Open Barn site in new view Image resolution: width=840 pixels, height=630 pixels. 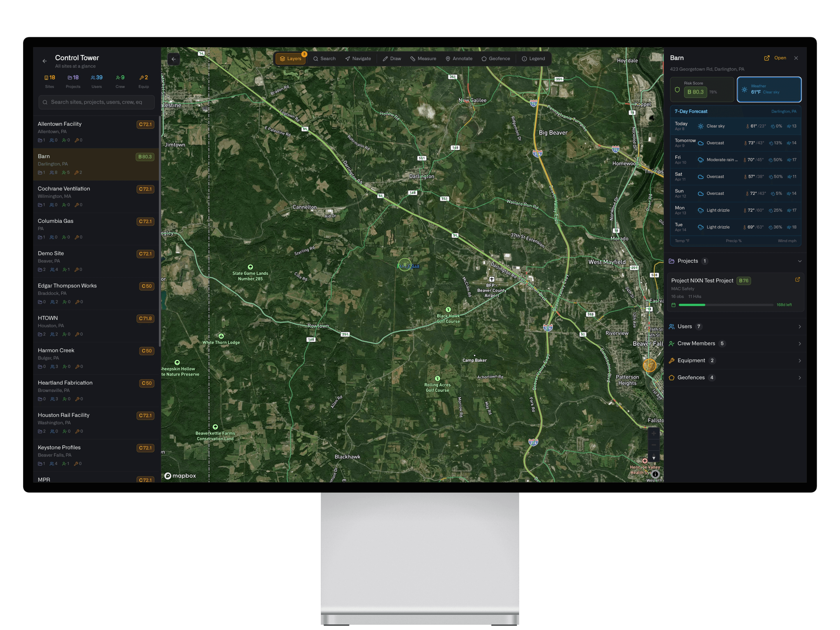pyautogui.click(x=775, y=58)
